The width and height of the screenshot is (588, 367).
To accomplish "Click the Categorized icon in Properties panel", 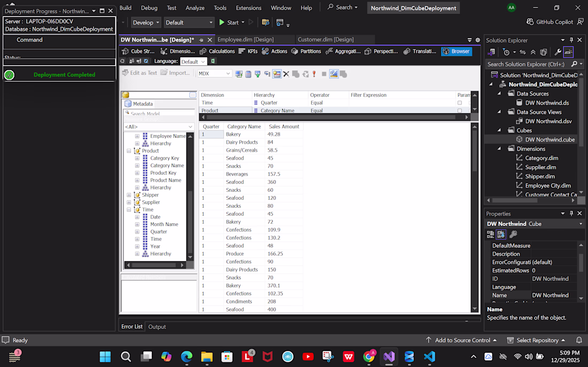I will tap(490, 235).
